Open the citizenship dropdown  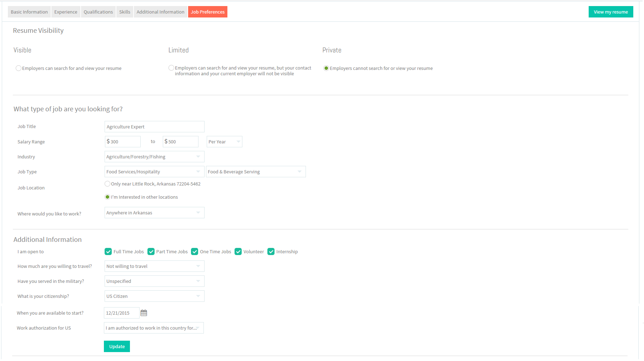coord(155,296)
